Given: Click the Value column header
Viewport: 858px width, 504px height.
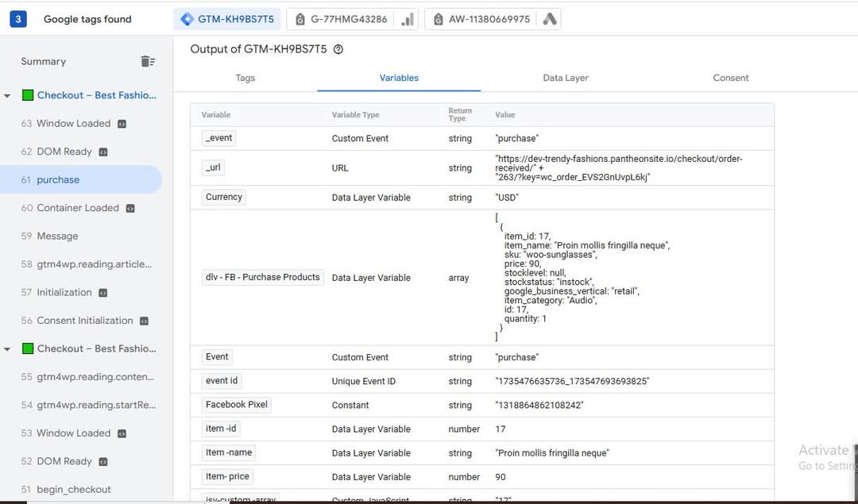Looking at the screenshot, I should pos(504,115).
